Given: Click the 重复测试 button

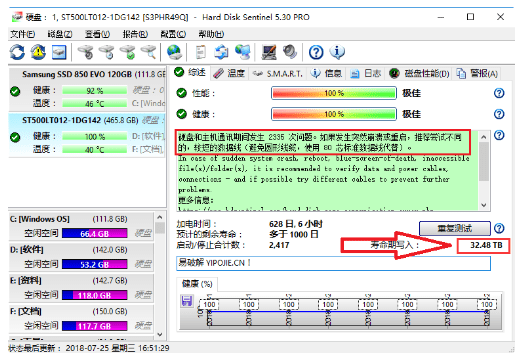Looking at the screenshot, I should point(455,228).
